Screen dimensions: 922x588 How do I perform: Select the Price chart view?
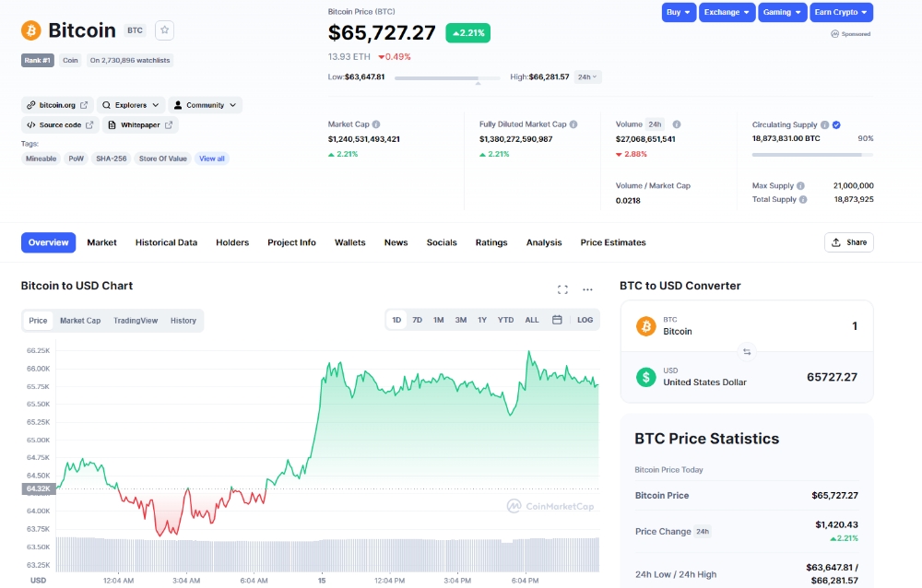(38, 321)
